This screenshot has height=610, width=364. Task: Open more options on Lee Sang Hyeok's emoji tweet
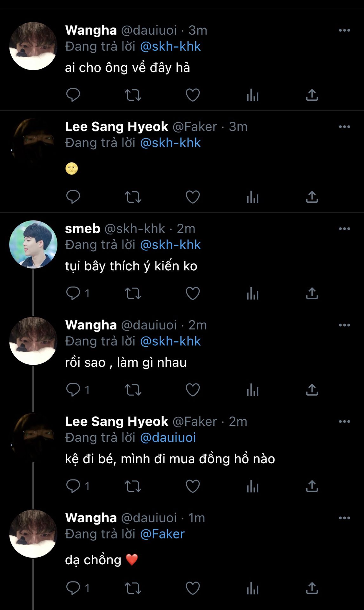[x=344, y=127]
